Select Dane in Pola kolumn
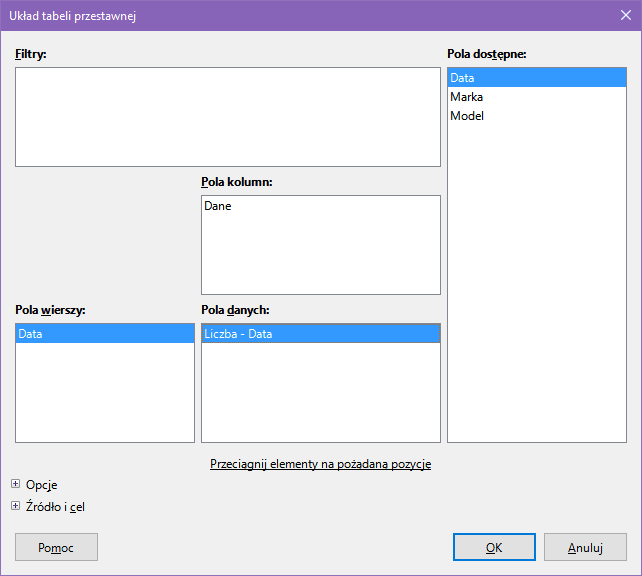Screen dimensions: 642x576 [218, 206]
